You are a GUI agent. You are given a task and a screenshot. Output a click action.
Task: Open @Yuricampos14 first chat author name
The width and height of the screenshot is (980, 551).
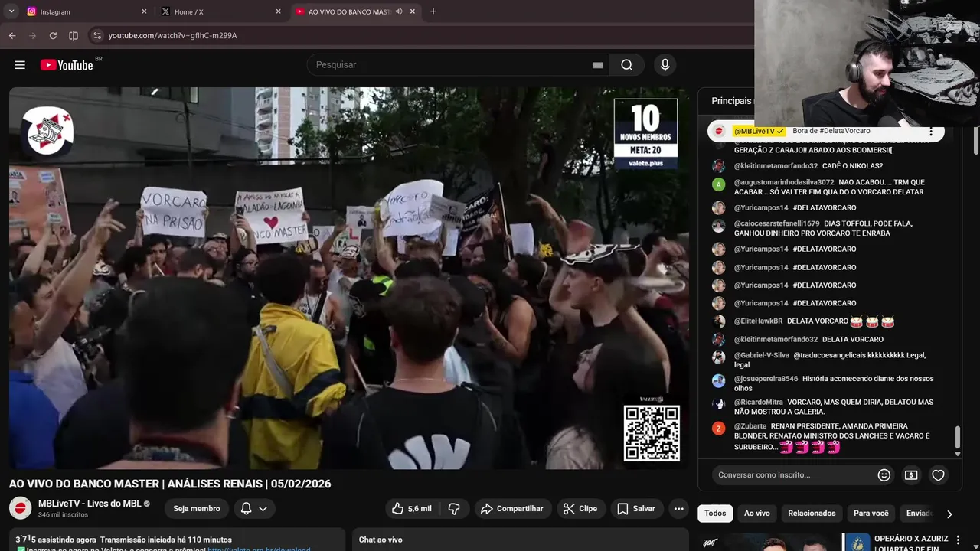click(x=761, y=208)
